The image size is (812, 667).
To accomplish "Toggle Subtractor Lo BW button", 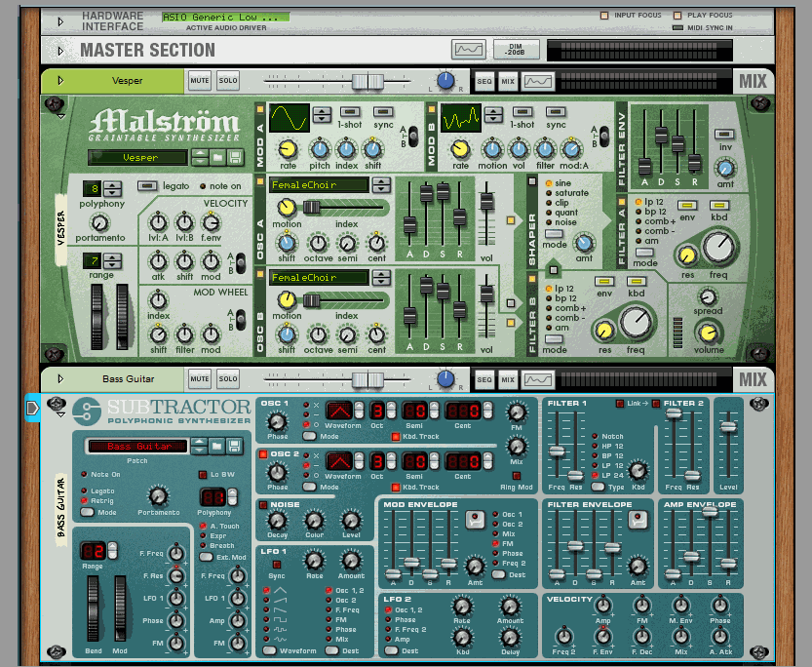I will (x=203, y=474).
